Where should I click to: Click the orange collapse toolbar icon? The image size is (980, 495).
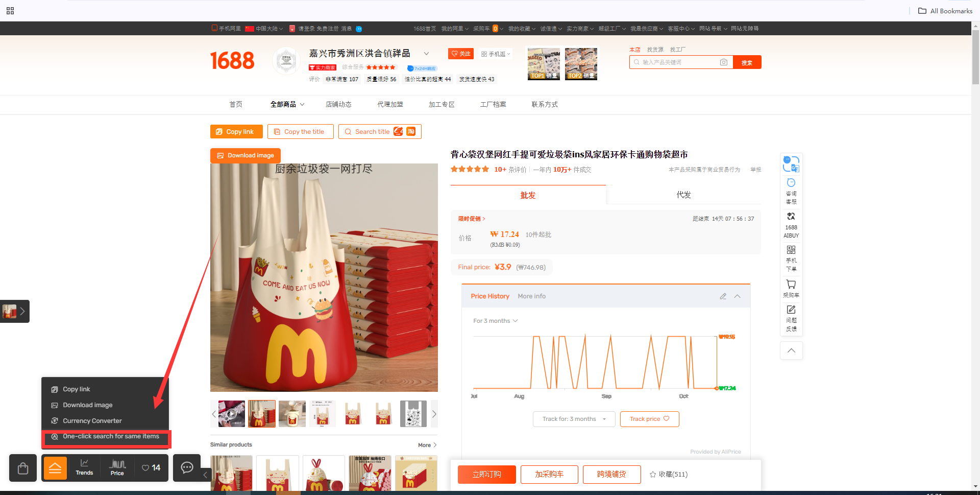[55, 468]
